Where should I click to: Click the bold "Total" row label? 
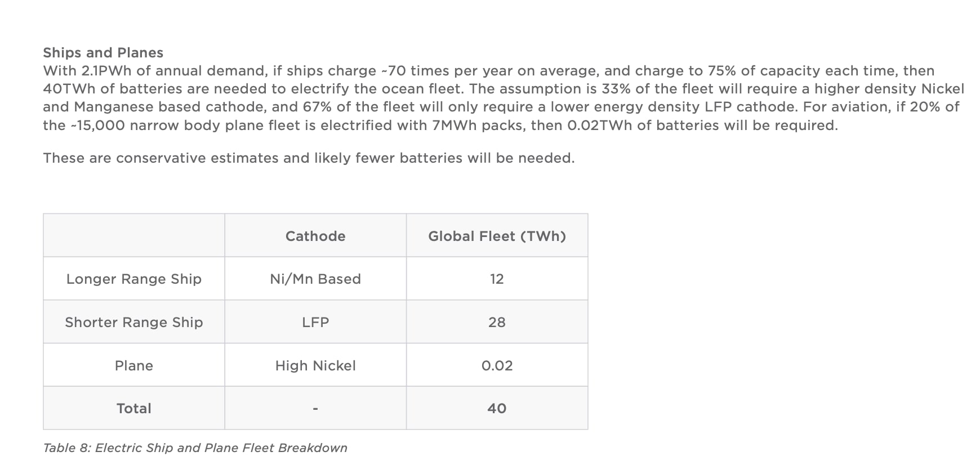coord(134,409)
